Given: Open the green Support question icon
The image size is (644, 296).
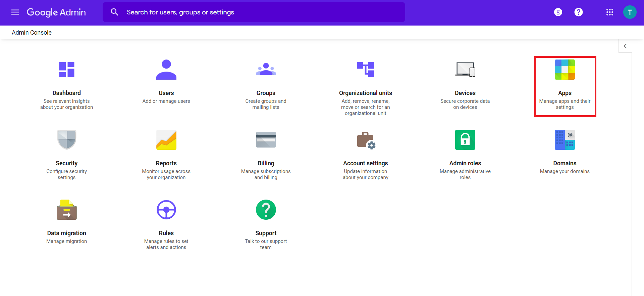Looking at the screenshot, I should [266, 210].
